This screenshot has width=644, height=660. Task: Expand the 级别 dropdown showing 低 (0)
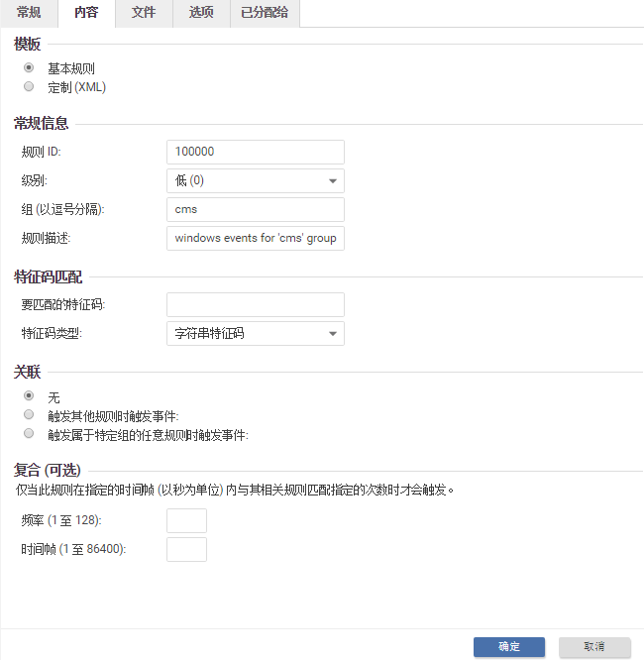coord(256,180)
